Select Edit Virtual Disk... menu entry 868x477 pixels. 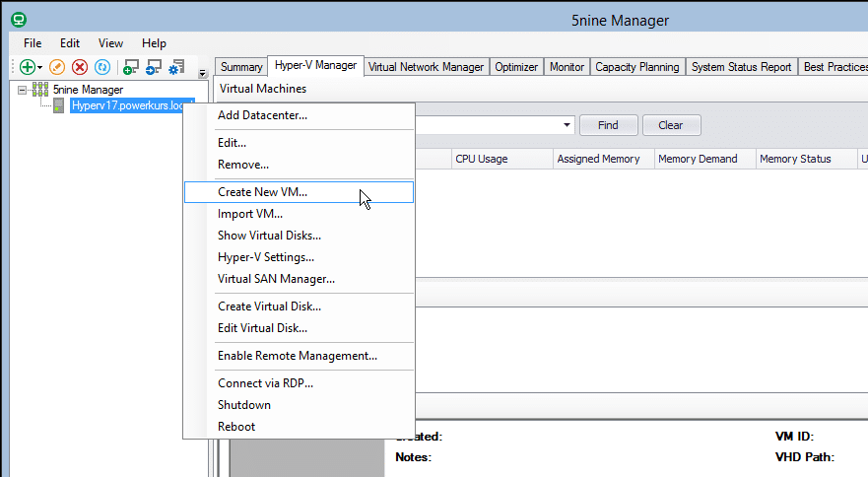pyautogui.click(x=299, y=328)
